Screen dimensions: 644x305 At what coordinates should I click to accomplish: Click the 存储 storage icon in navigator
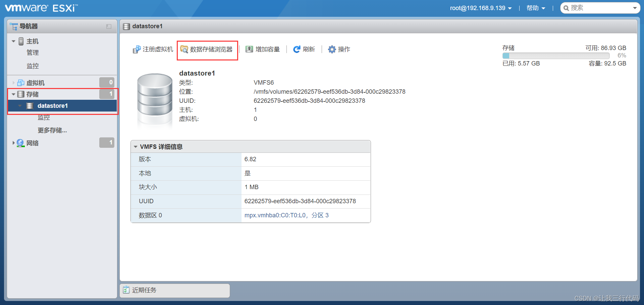point(21,94)
